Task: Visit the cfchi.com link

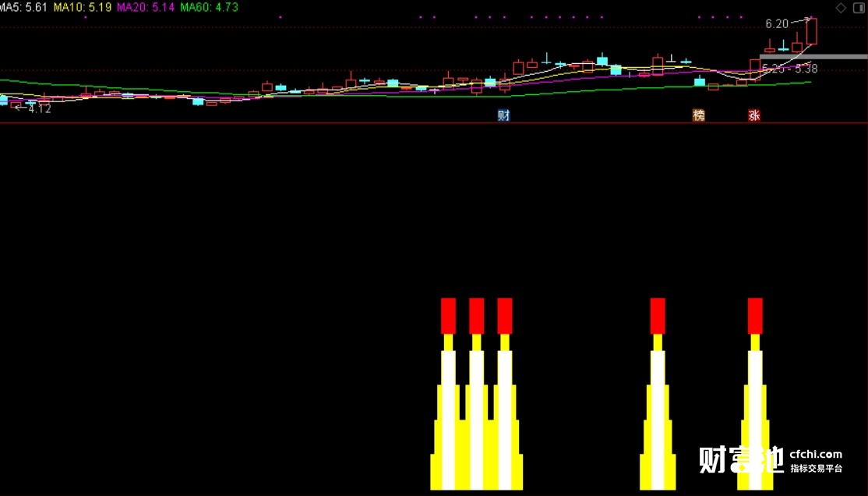Action: (816, 455)
